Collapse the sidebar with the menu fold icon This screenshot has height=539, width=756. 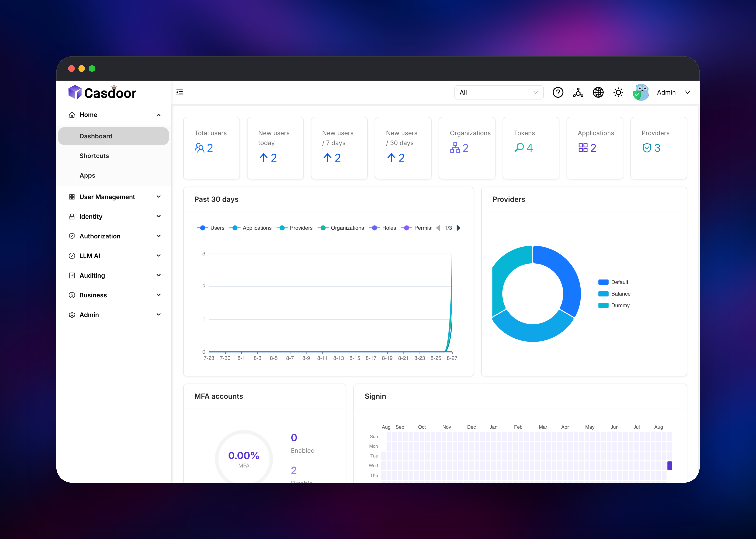tap(180, 92)
